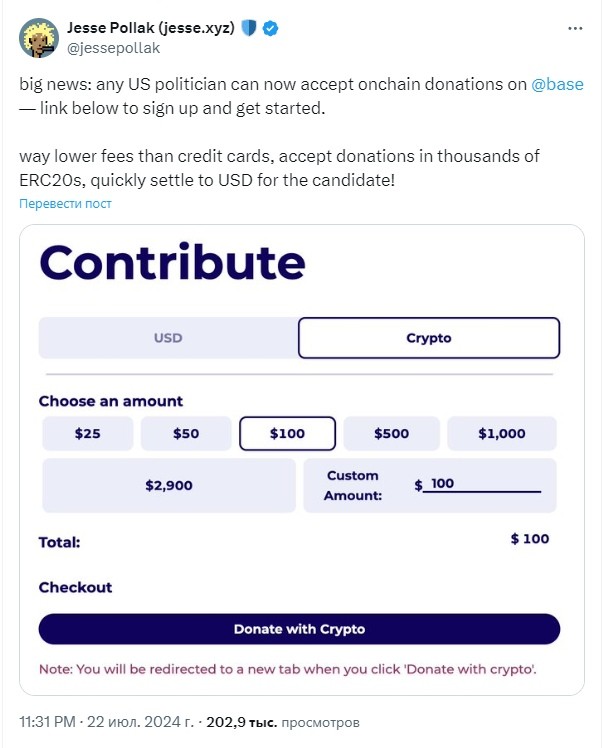Click Jesse Pollak (jesse.xyz) display name
Screen dimensions: 604x748
pos(151,28)
